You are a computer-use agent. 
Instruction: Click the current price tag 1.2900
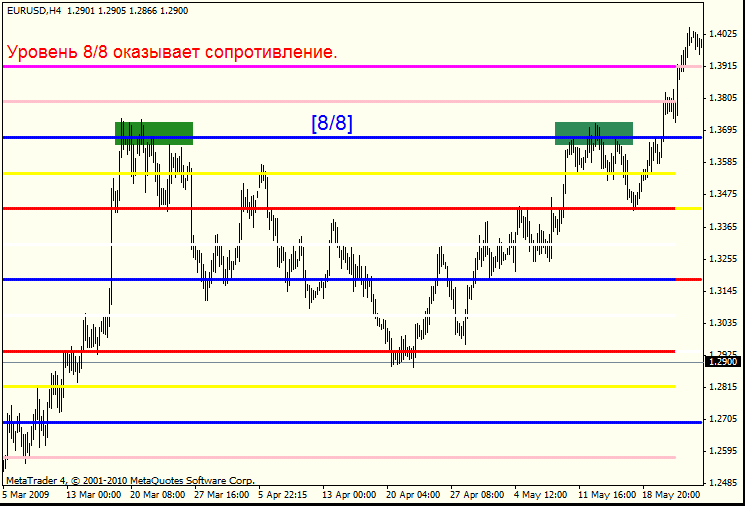(x=724, y=362)
